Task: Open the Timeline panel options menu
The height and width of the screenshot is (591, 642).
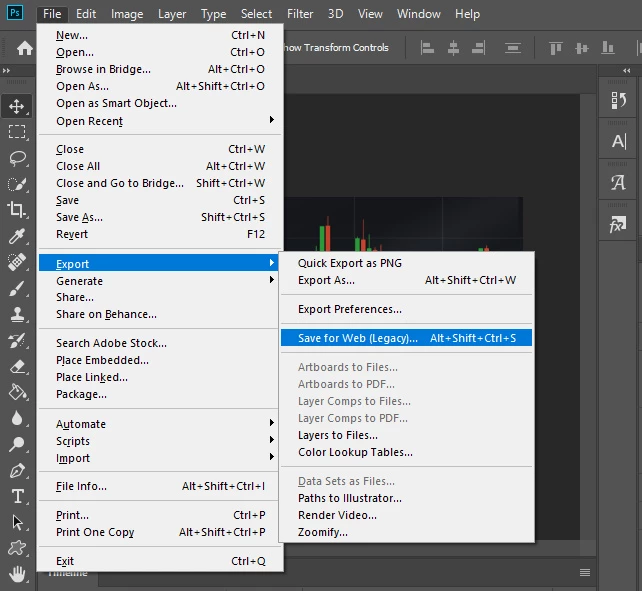Action: (x=585, y=573)
